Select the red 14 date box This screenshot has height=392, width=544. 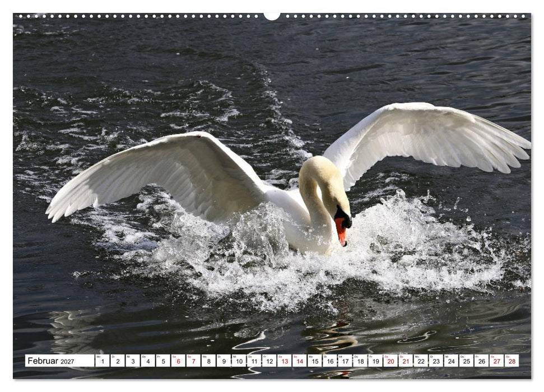[300, 361]
